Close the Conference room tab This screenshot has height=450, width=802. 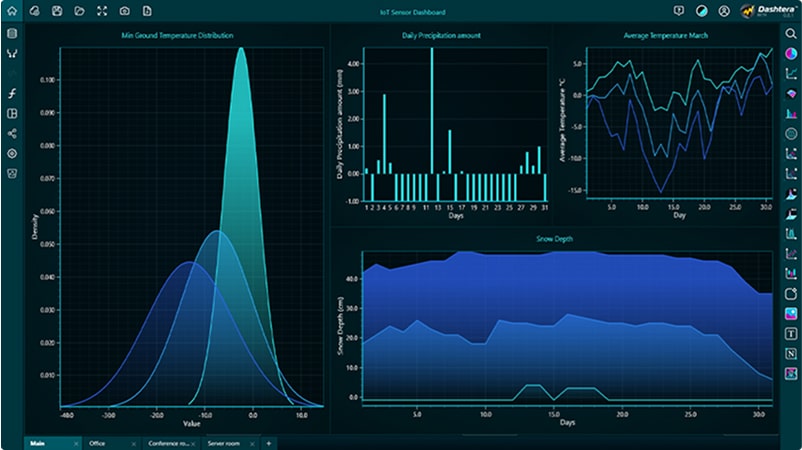click(194, 442)
